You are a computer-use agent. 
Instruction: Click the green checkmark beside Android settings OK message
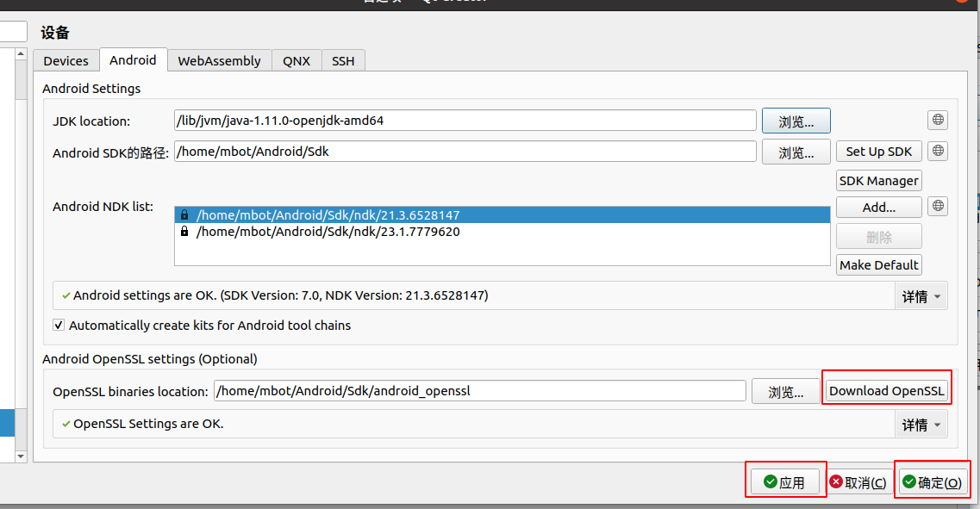pos(66,295)
